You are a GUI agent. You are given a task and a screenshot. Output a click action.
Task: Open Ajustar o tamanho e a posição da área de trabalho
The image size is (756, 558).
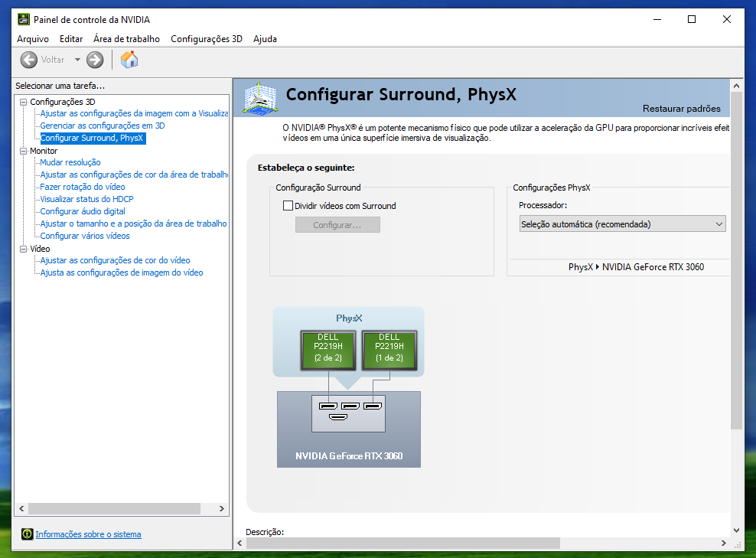tap(134, 224)
